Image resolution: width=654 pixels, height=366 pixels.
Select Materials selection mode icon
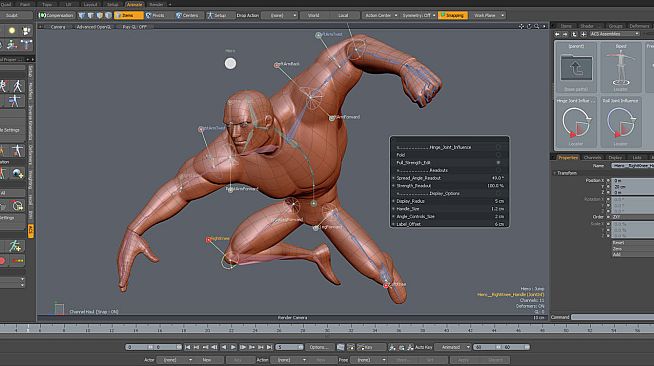click(x=108, y=15)
